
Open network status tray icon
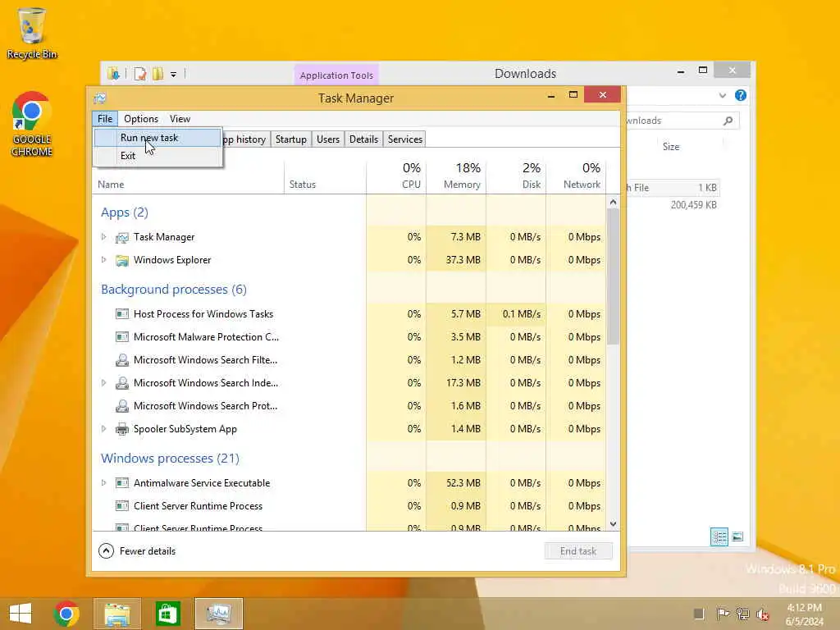742,614
